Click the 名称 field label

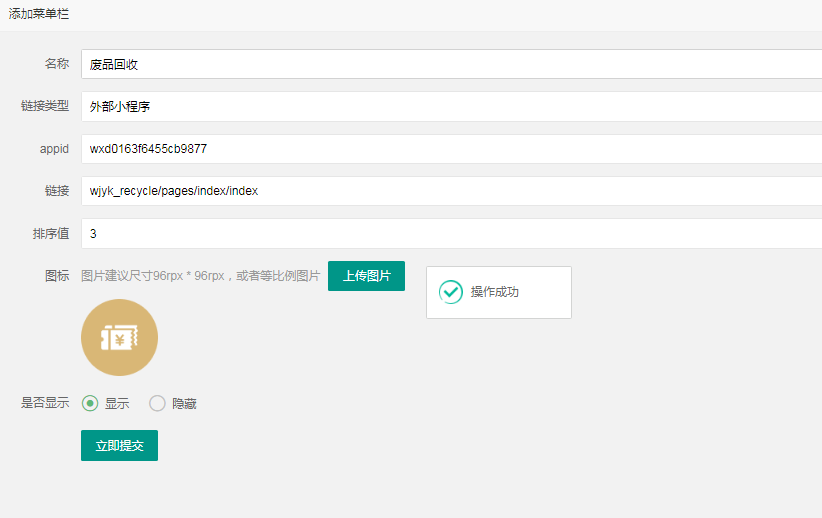click(x=57, y=64)
